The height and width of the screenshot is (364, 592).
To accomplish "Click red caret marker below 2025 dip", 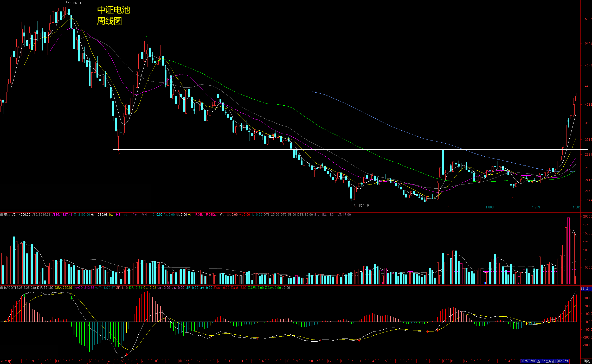I will click(x=512, y=197).
